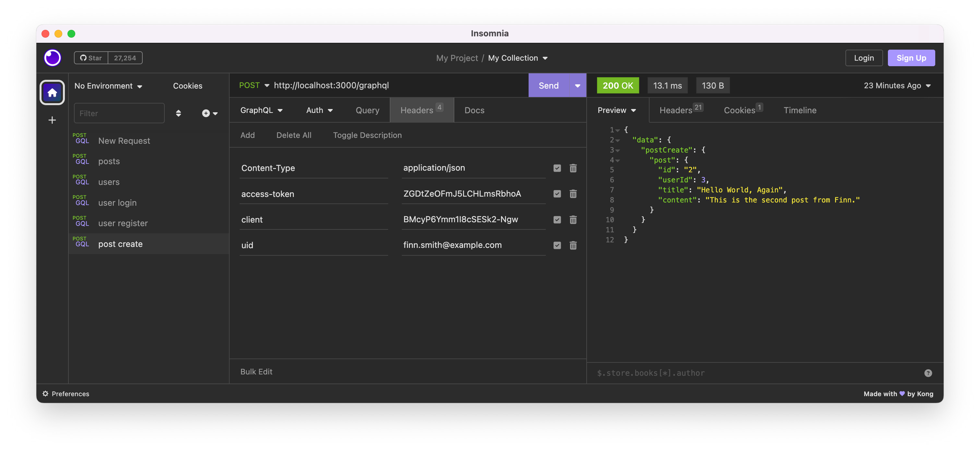Edit the finn.smith@example.com value field
The height and width of the screenshot is (451, 980).
(474, 245)
